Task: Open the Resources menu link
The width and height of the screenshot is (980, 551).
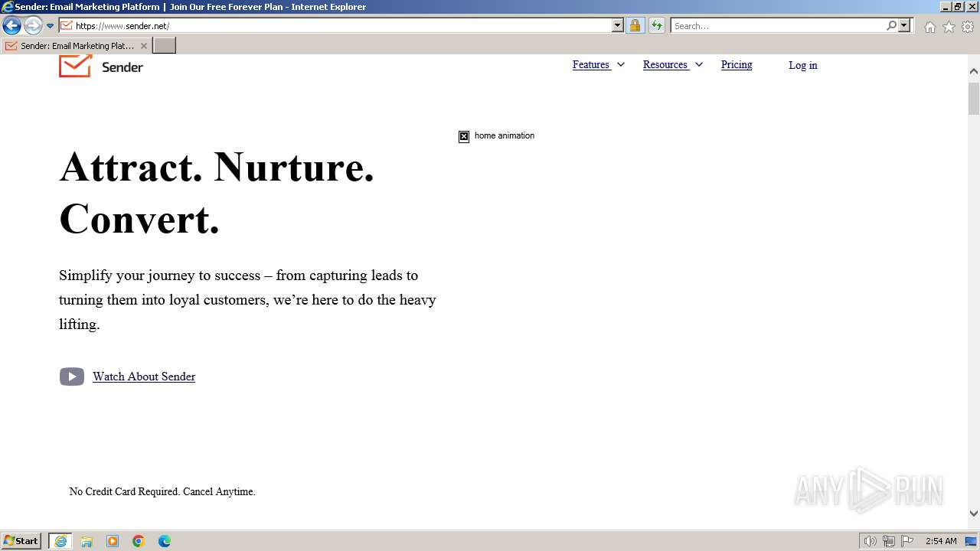Action: click(x=665, y=64)
